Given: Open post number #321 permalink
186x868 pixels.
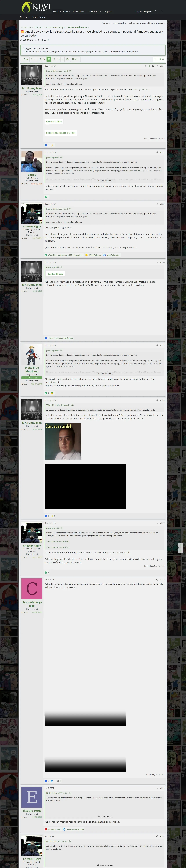Looking at the screenshot, I should (x=162, y=66).
